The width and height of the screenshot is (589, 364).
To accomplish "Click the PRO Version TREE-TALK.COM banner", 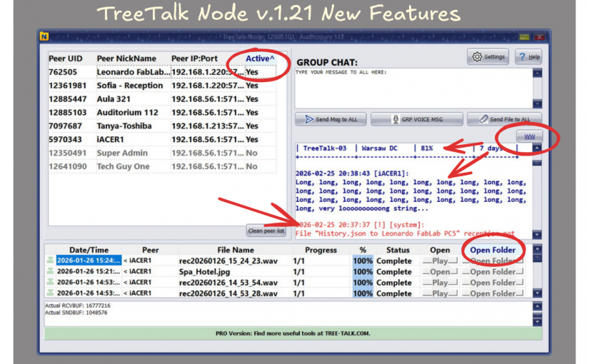I will (x=293, y=333).
